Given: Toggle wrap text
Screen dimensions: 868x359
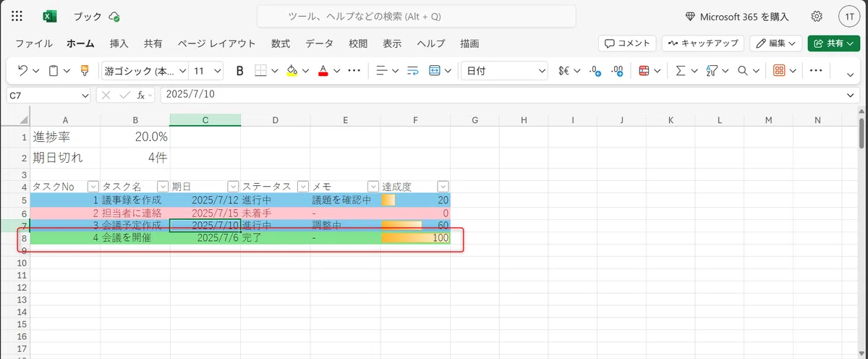Looking at the screenshot, I should coord(413,71).
